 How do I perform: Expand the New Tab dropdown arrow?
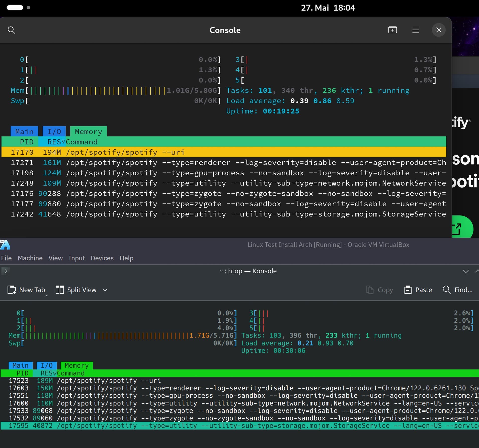(x=46, y=295)
